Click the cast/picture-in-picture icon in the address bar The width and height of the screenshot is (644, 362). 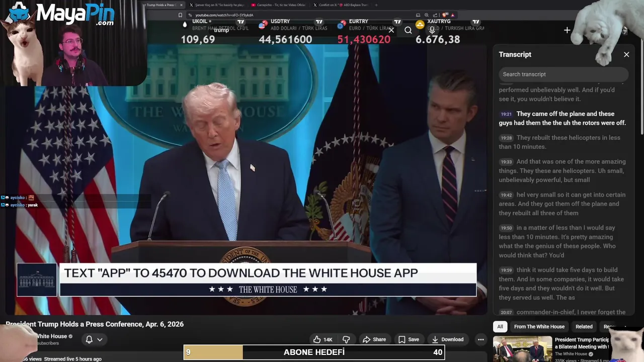(x=418, y=15)
